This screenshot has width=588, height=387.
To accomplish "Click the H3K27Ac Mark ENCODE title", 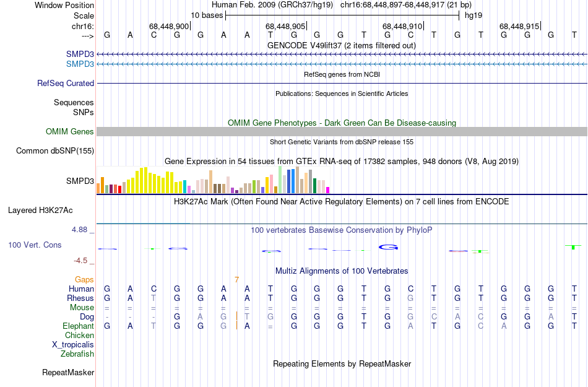I will point(342,201).
